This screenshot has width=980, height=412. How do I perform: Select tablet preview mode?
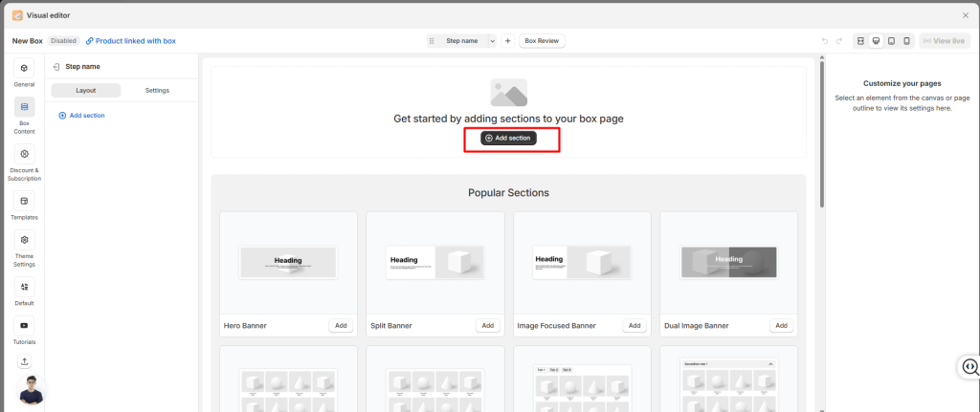(891, 41)
